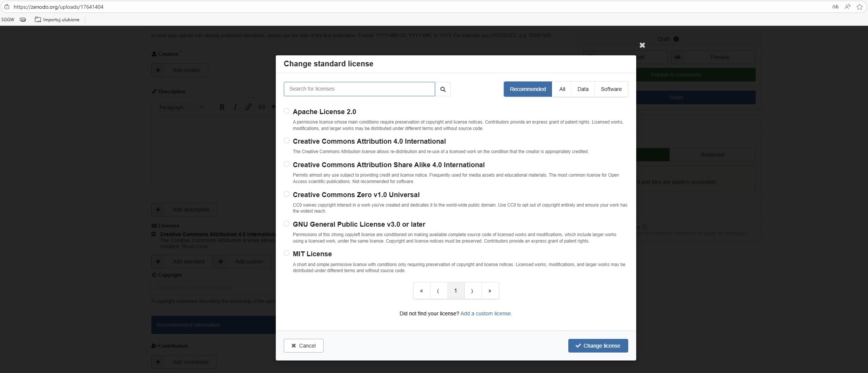Switch to the All licenses tab
Image resolution: width=868 pixels, height=373 pixels.
click(x=562, y=89)
